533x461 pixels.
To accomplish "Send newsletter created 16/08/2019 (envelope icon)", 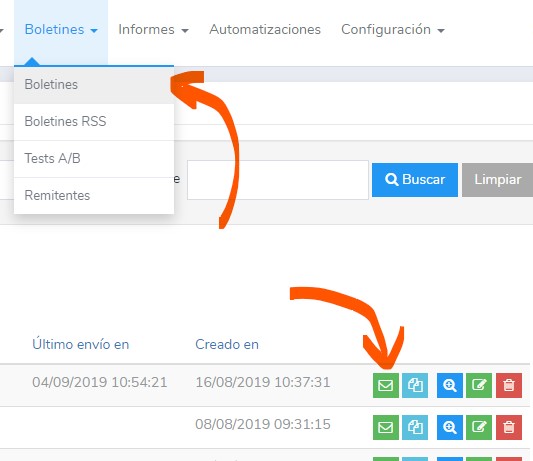I will 386,385.
